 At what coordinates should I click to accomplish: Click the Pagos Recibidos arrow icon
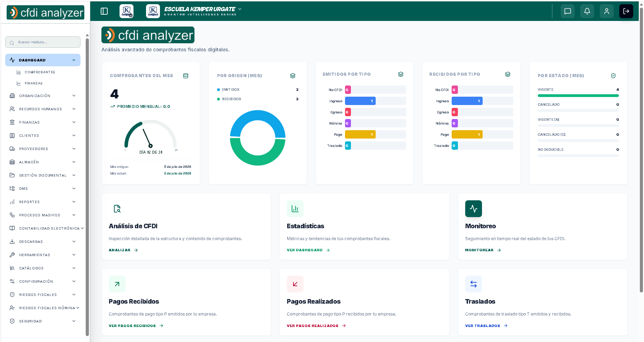point(117,284)
